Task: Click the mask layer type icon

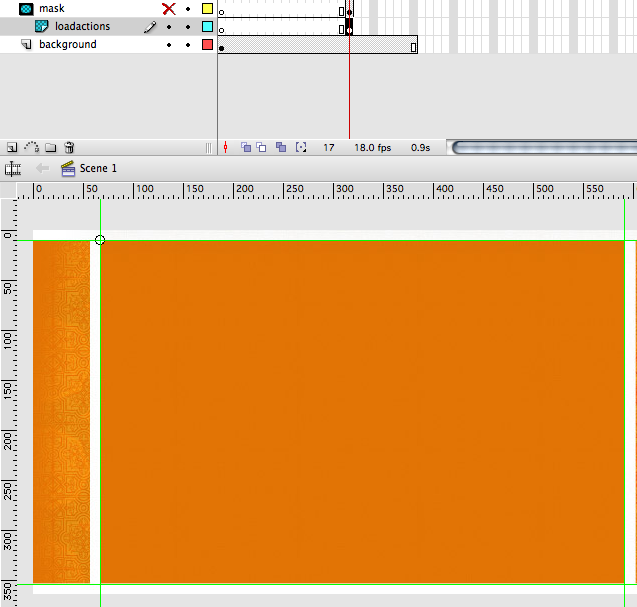Action: pyautogui.click(x=26, y=9)
